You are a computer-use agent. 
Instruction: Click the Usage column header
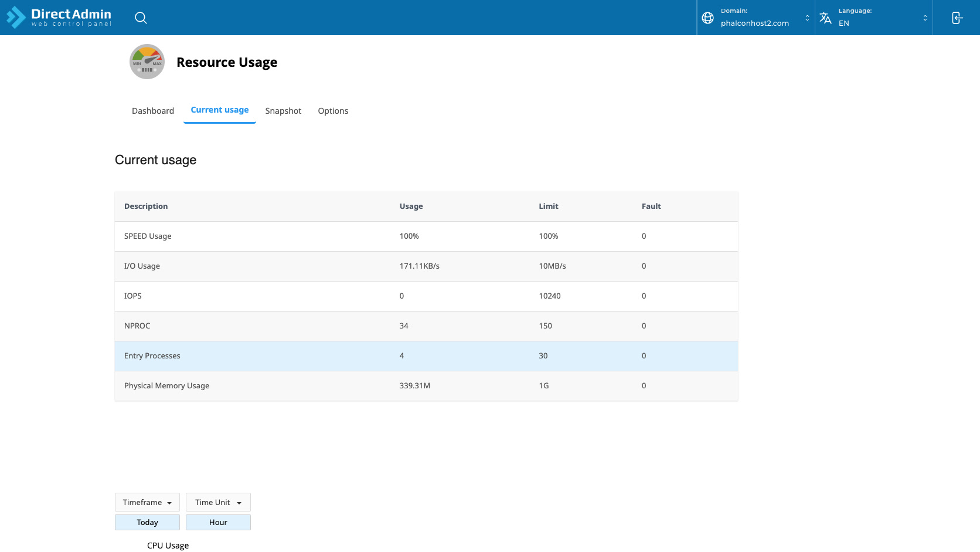click(411, 206)
